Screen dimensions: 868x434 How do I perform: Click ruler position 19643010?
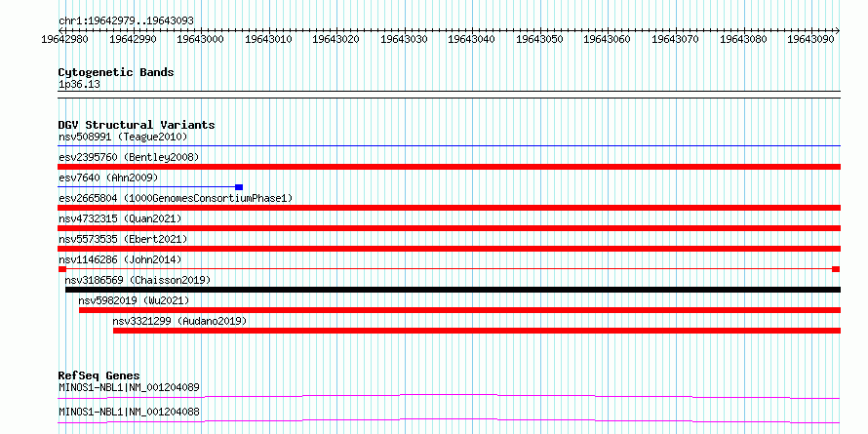tap(268, 39)
